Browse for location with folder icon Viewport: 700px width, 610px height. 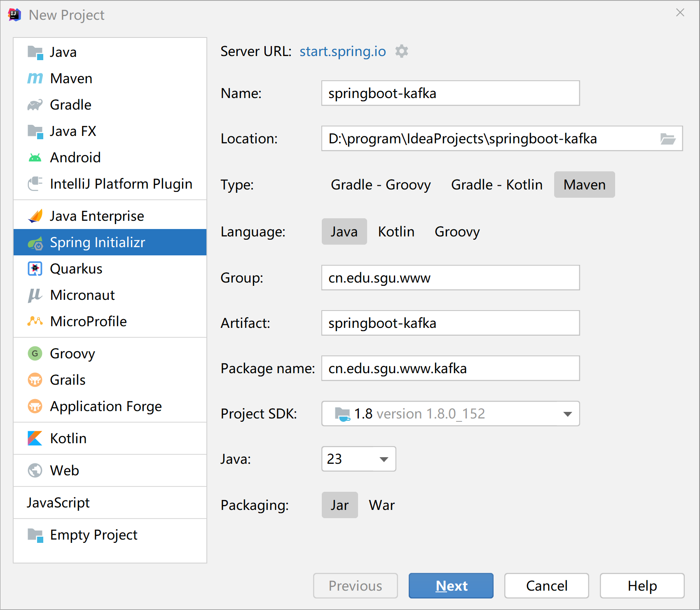667,139
